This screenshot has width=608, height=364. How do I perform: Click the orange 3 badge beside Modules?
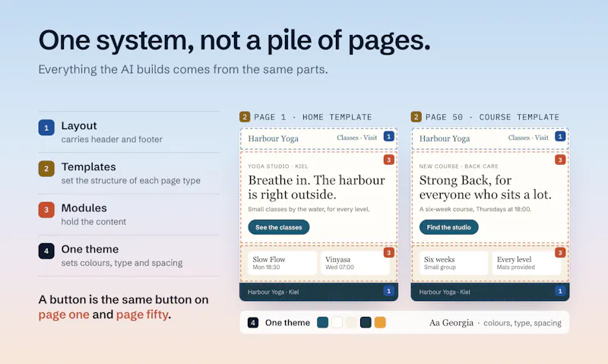click(46, 210)
